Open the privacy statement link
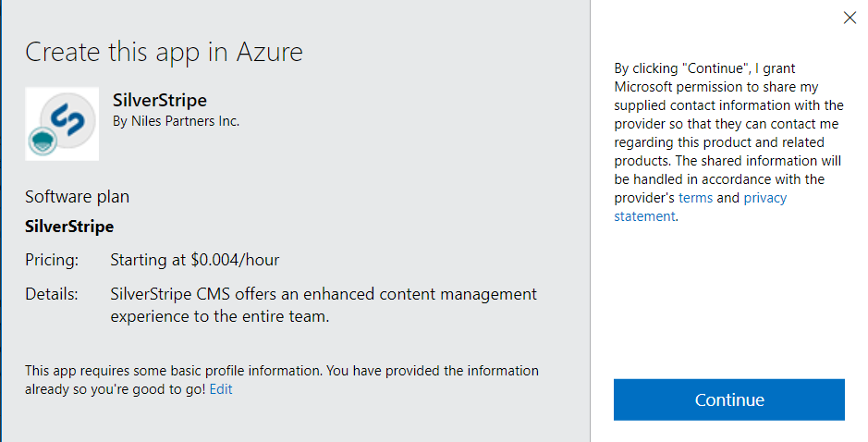This screenshot has width=868, height=442. tap(764, 198)
